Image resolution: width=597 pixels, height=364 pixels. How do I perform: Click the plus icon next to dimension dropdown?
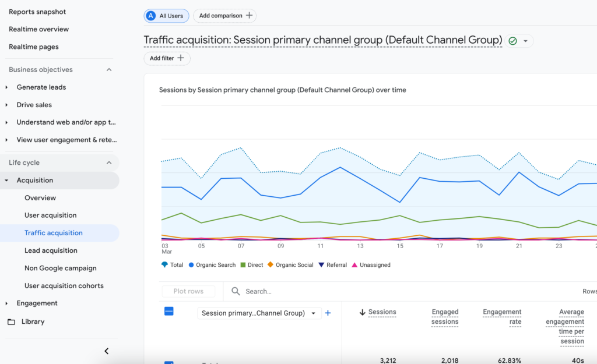pos(328,313)
